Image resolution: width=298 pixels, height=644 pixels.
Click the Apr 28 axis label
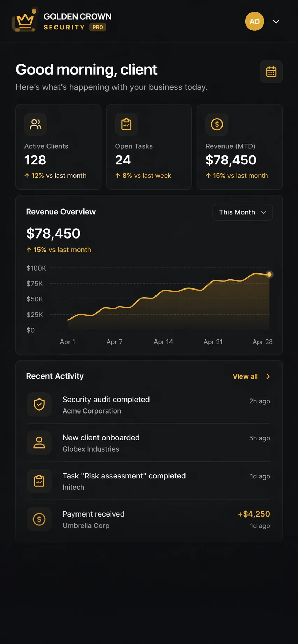(x=263, y=342)
